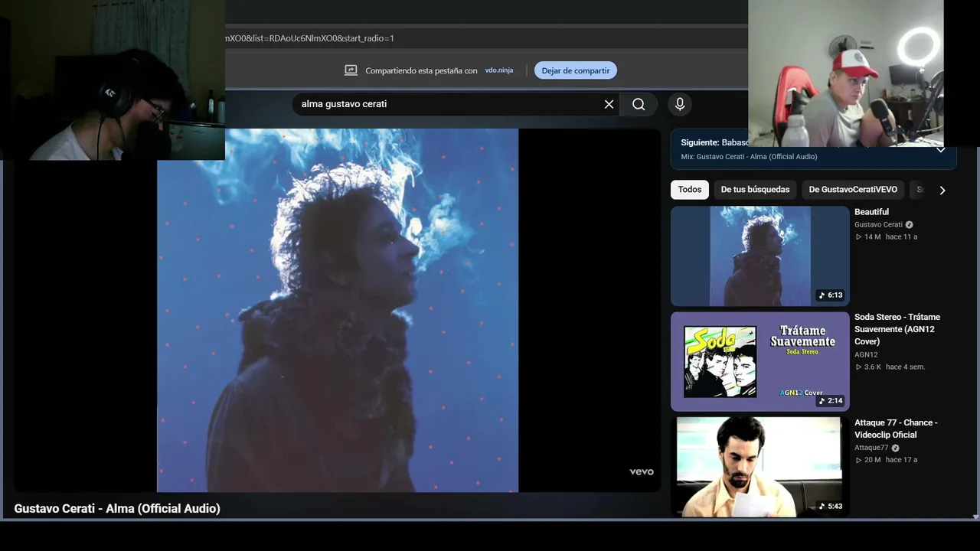
Task: Click the 'Gustavo Cerati - Alma (Official Audio)' title
Action: [x=117, y=508]
